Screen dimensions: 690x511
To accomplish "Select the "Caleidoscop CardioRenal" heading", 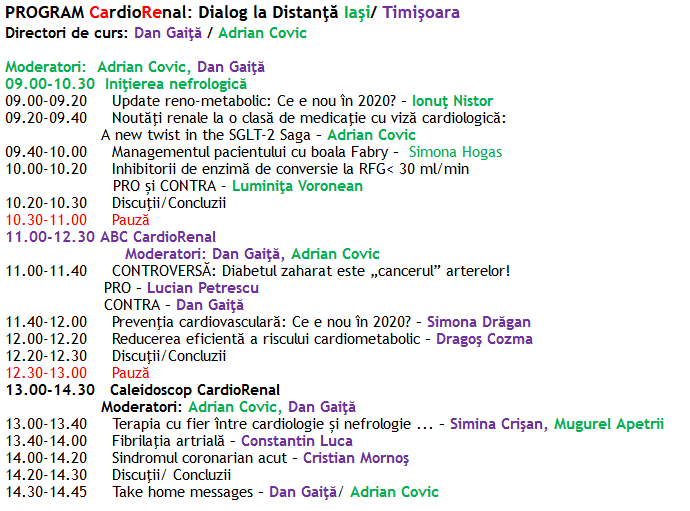I will (x=195, y=390).
